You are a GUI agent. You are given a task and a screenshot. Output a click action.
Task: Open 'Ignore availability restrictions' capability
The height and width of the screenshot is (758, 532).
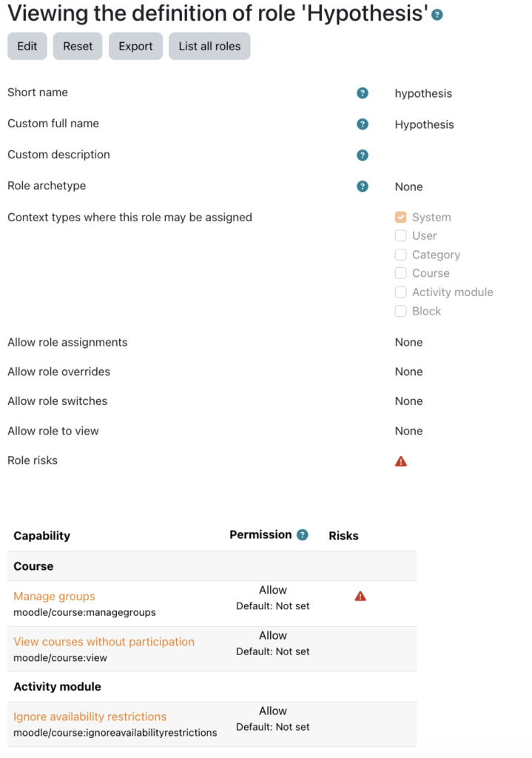90,717
